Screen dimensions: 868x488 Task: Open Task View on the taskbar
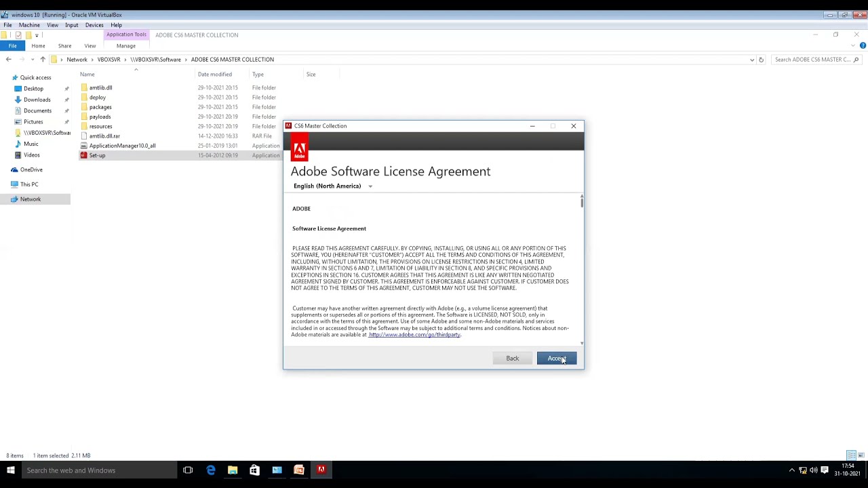click(188, 470)
